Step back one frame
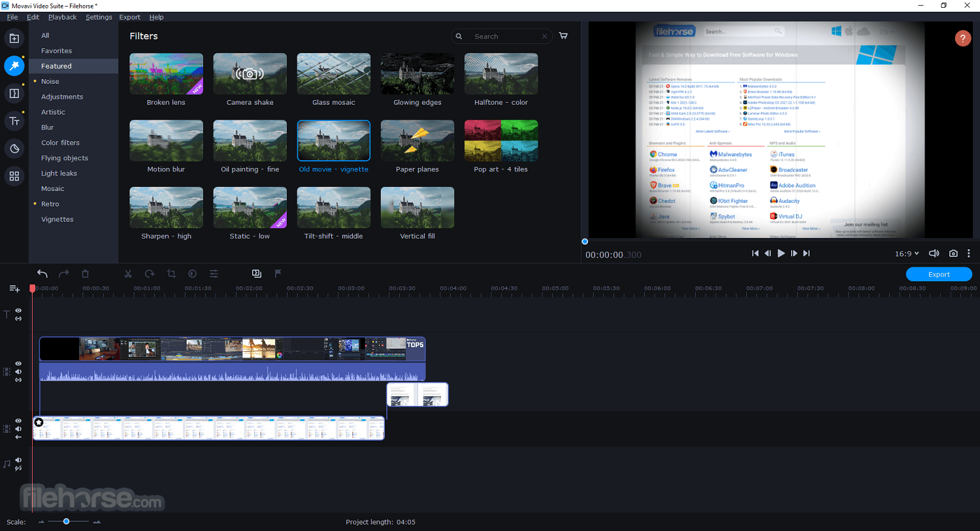 (x=768, y=253)
